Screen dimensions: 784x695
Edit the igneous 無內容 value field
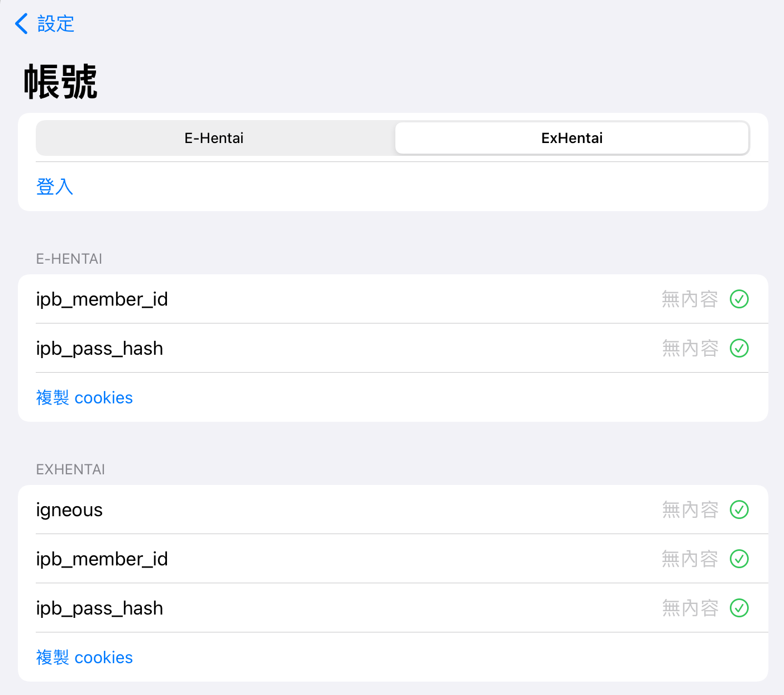[690, 510]
